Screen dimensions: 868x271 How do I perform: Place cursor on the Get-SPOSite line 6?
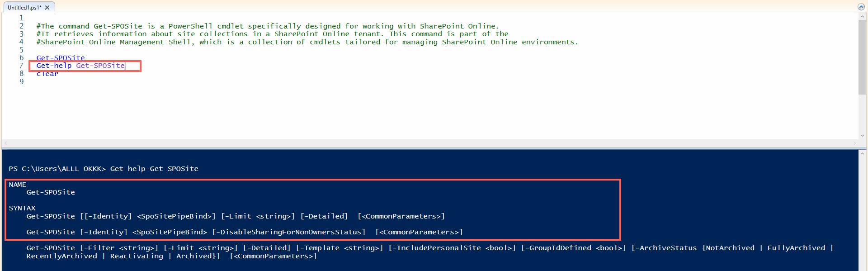(61, 58)
